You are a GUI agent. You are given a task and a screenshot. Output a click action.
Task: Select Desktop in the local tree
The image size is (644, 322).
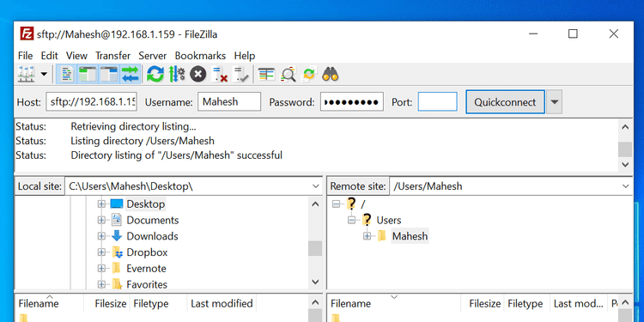click(146, 204)
